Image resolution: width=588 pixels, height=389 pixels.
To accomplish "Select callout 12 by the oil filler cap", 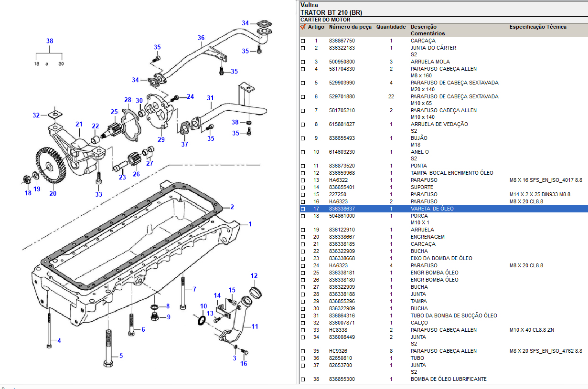I will 254,276.
